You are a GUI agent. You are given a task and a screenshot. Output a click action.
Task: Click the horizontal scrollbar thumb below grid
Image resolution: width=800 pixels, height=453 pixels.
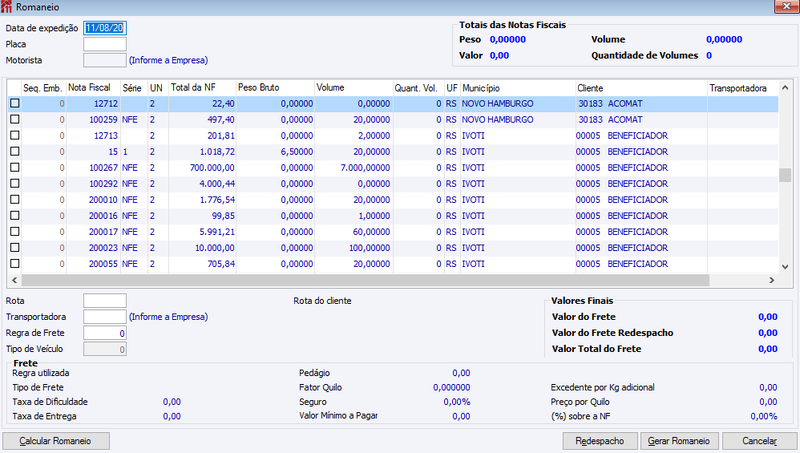[365, 280]
